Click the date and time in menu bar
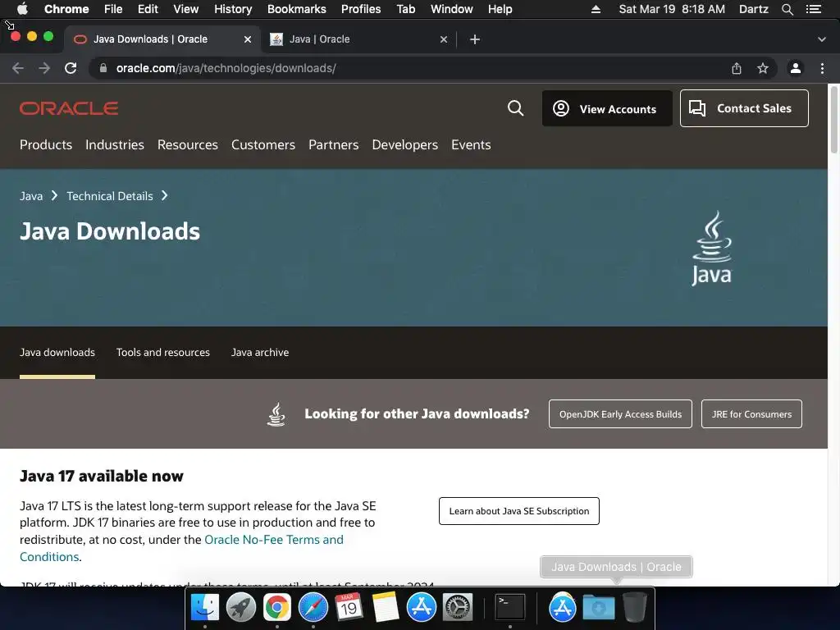Screen dimensions: 840x630 click(672, 9)
